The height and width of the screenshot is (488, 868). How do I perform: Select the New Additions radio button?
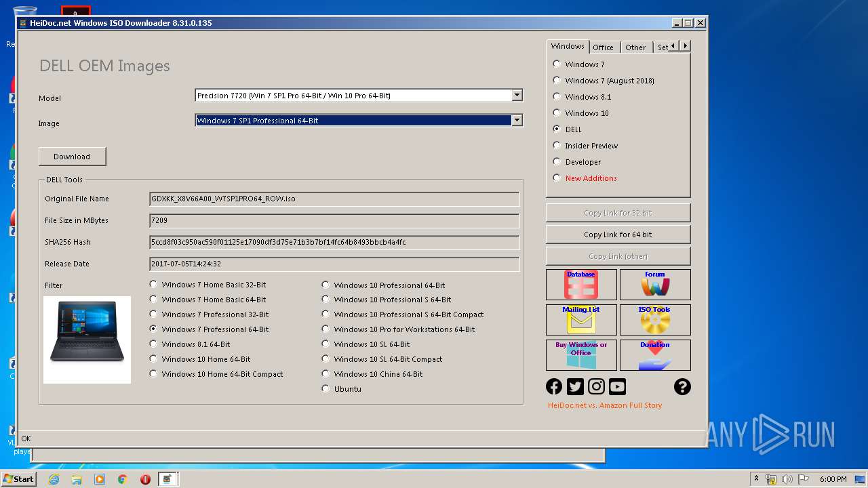pyautogui.click(x=557, y=178)
